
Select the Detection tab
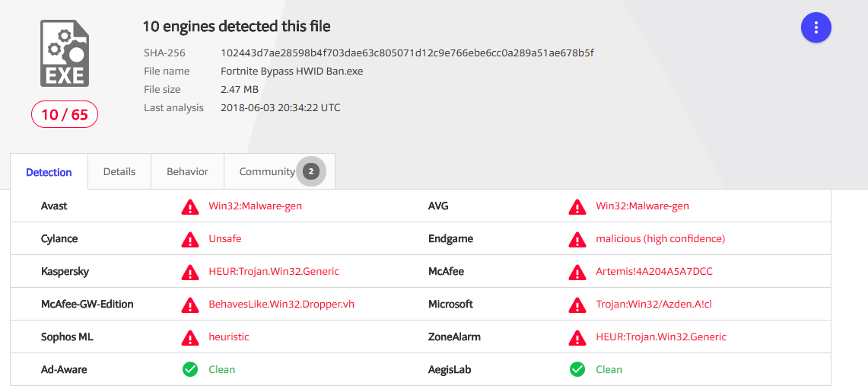tap(49, 171)
